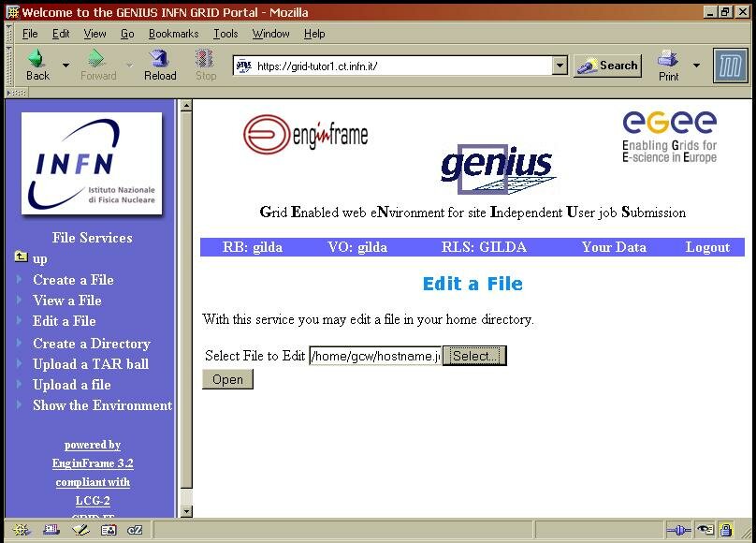756x543 pixels.
Task: Open the cZ ChatZilla status bar icon
Action: pos(135,530)
